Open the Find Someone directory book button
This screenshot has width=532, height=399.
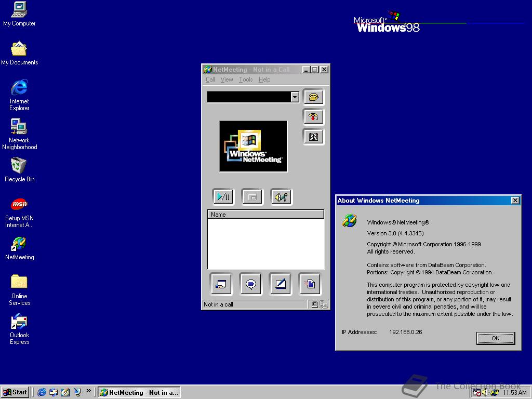313,137
